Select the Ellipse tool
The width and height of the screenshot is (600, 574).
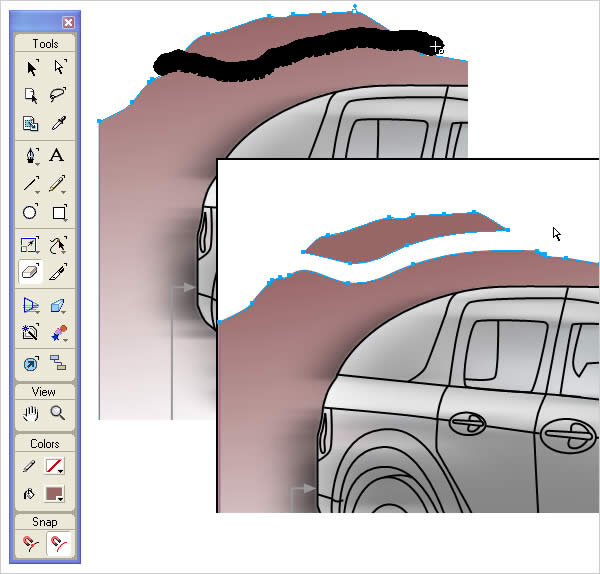[30, 212]
